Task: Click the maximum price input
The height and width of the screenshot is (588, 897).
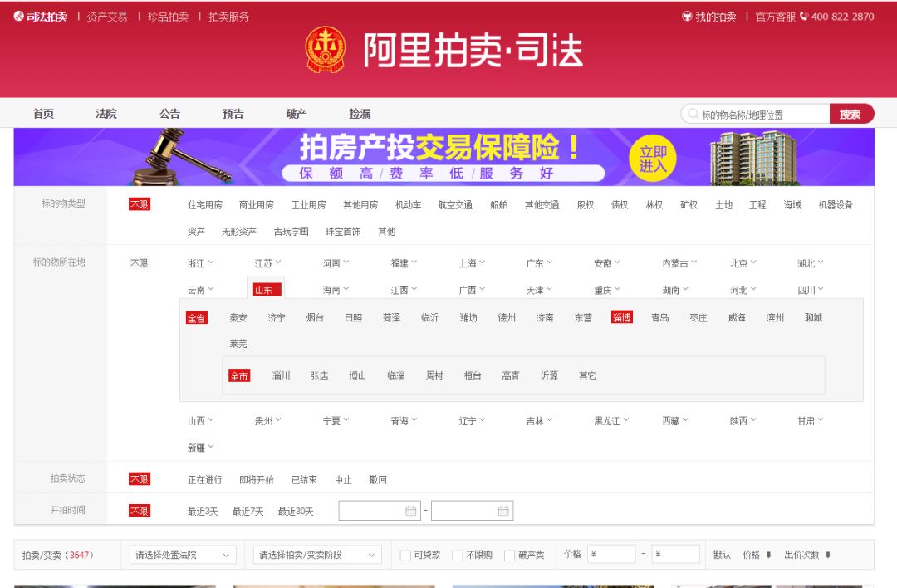Action: pyautogui.click(x=676, y=554)
